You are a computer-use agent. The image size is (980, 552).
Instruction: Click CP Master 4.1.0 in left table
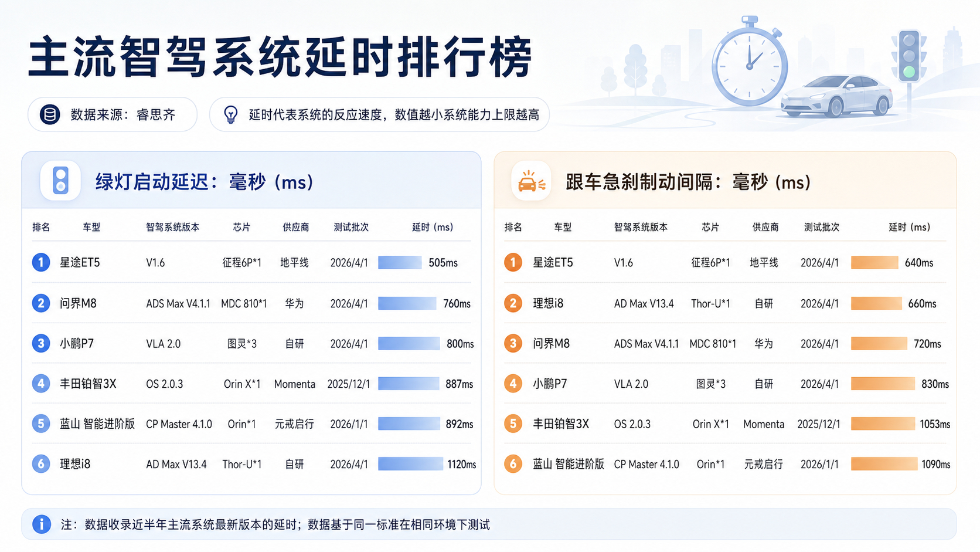[x=179, y=424]
